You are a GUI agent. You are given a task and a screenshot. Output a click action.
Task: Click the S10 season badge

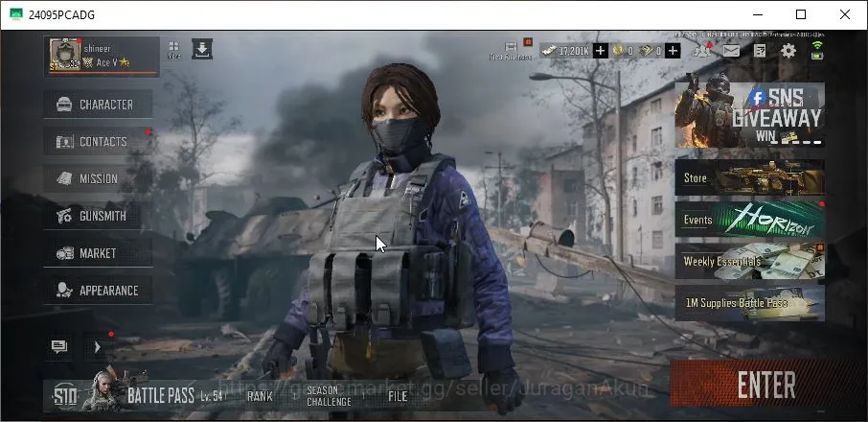pyautogui.click(x=65, y=396)
